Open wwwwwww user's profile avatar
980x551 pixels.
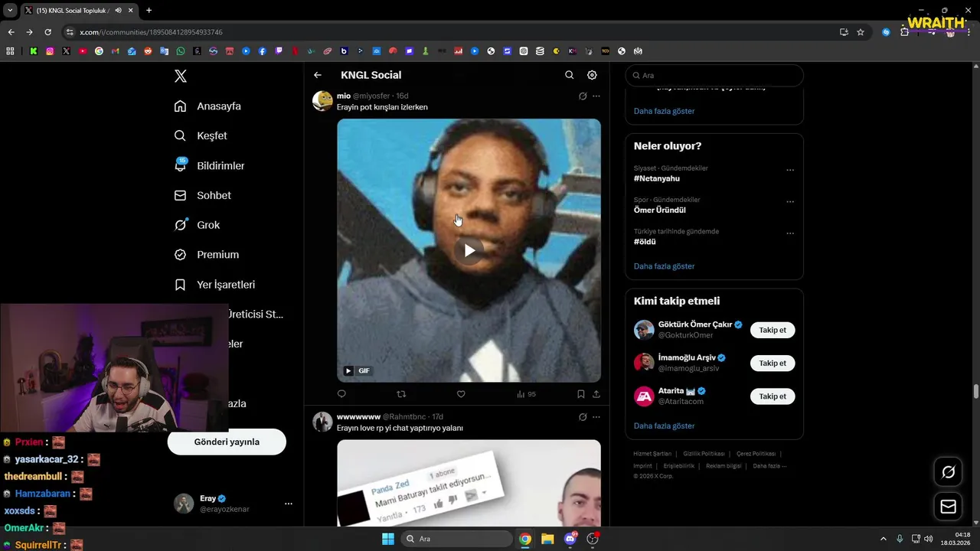[x=322, y=422]
